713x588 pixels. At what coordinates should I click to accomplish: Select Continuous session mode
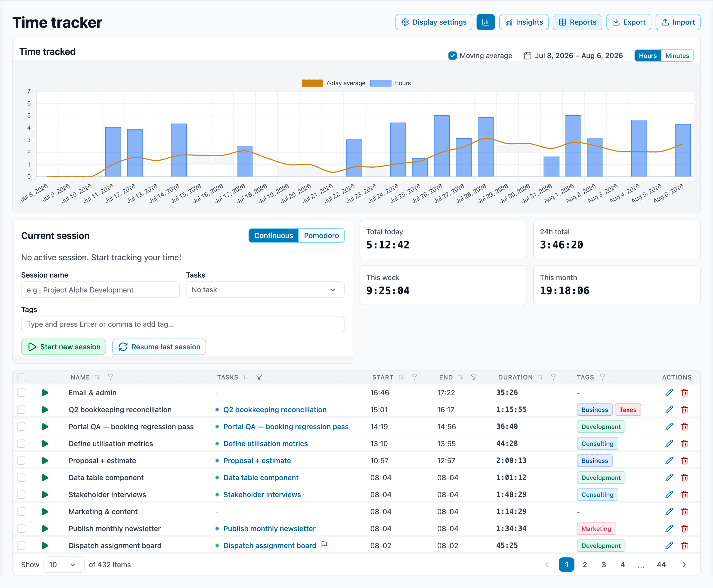pos(274,236)
